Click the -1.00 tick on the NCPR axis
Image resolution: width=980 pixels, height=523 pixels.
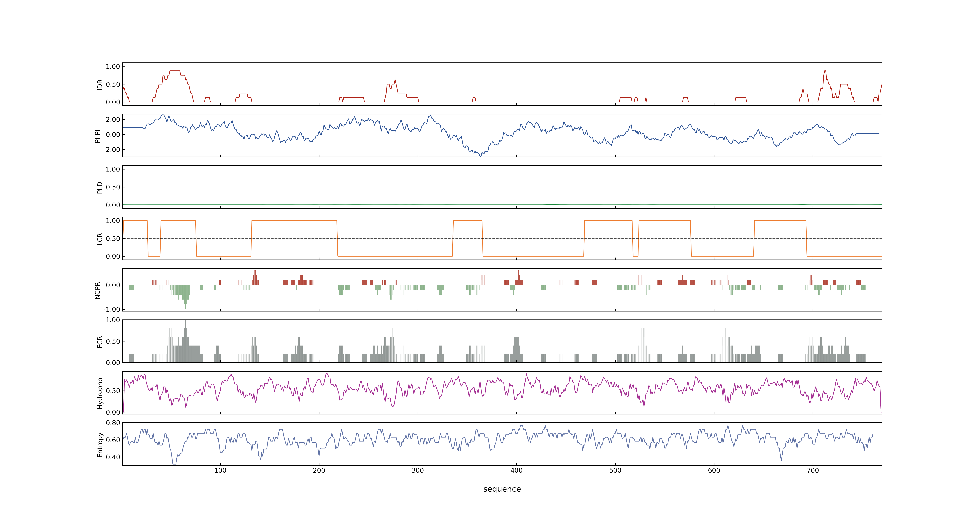click(x=111, y=309)
